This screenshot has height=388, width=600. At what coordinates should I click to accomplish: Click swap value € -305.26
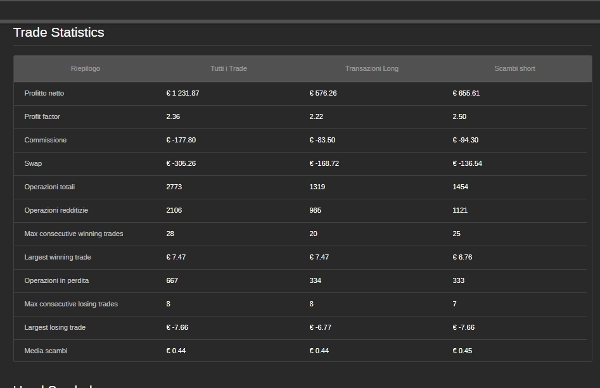[x=181, y=163]
